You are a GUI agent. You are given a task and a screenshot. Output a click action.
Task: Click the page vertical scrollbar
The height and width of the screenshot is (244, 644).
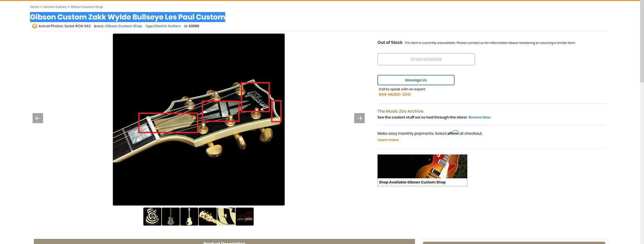pos(642,42)
